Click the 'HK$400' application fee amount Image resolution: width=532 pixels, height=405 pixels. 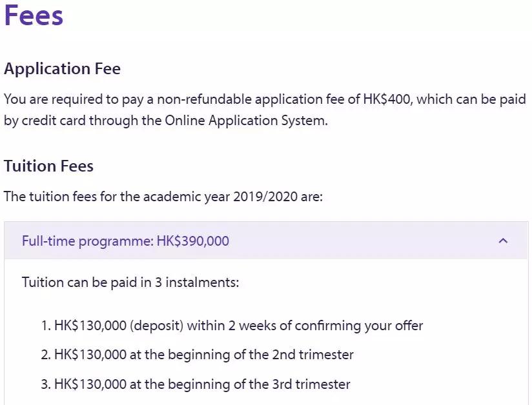pos(387,99)
